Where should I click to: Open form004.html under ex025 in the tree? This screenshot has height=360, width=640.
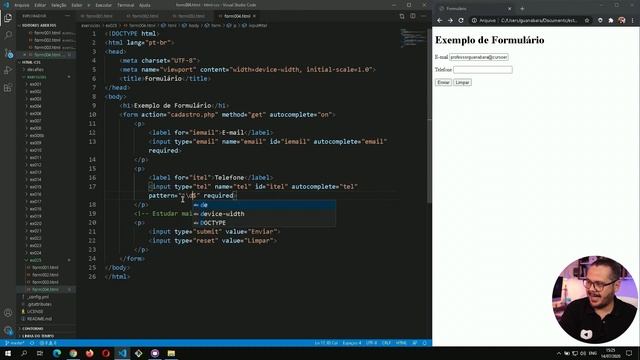(45, 289)
